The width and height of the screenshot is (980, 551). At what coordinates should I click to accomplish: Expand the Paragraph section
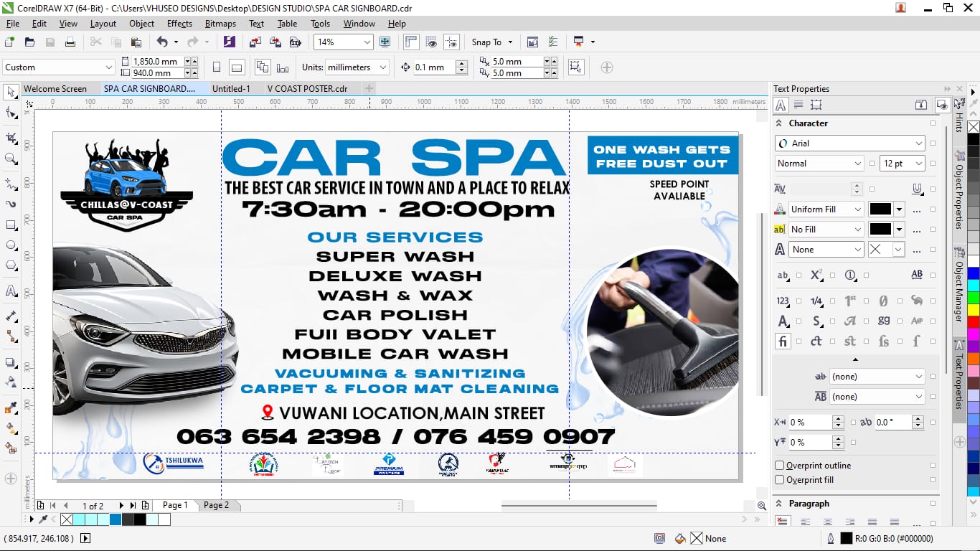(x=780, y=504)
